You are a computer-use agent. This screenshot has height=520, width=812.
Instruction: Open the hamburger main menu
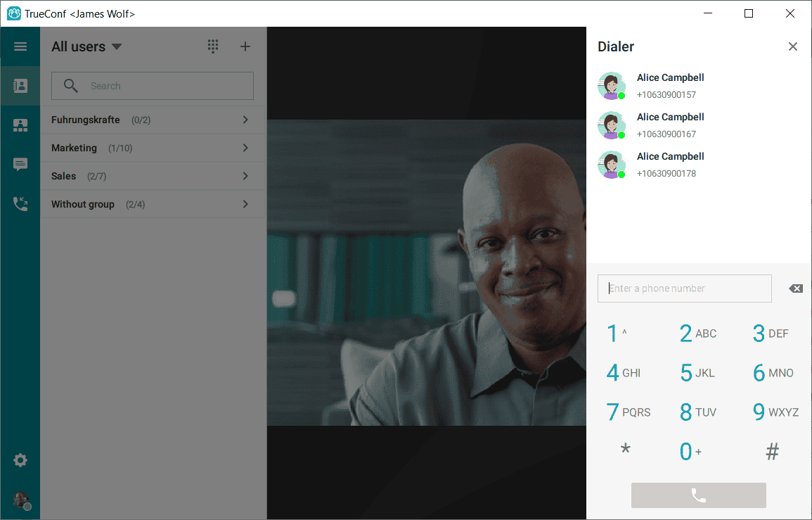[20, 46]
